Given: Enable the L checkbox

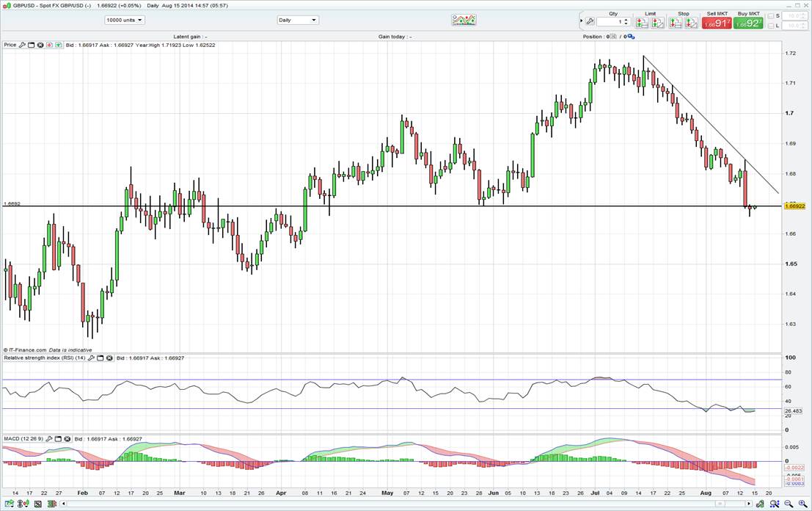Looking at the screenshot, I should pos(770,26).
